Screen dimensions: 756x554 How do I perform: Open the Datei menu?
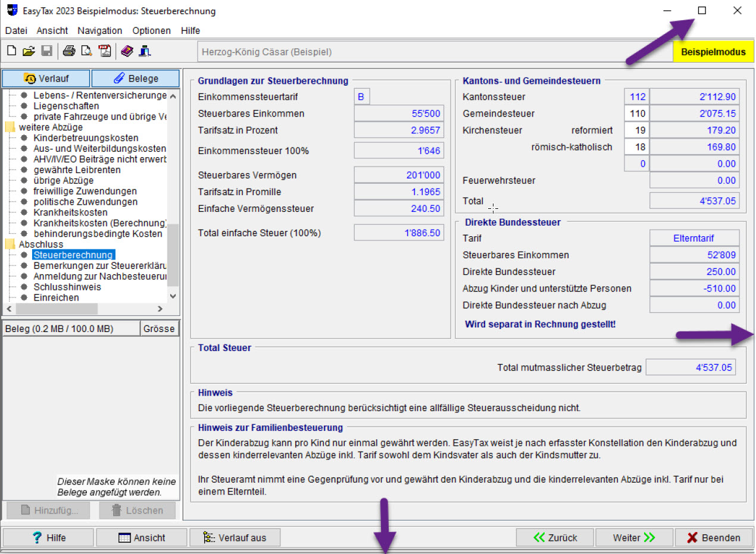(x=16, y=30)
